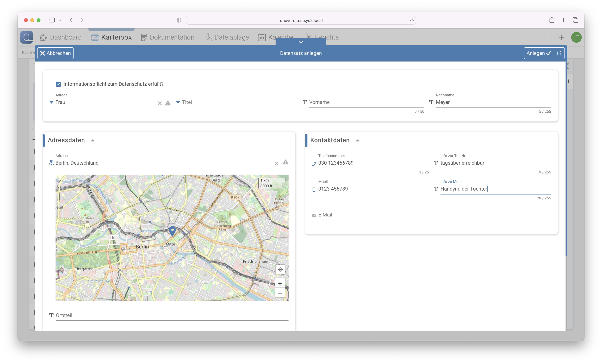Clear the Berlin, Deutschland address field
The width and height of the screenshot is (602, 364).
pos(276,163)
